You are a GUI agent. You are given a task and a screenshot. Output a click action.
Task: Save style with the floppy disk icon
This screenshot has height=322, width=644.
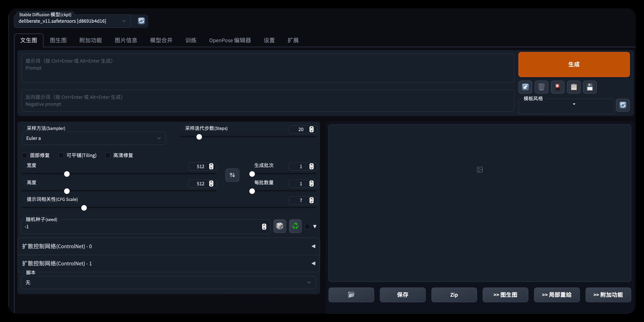(590, 87)
